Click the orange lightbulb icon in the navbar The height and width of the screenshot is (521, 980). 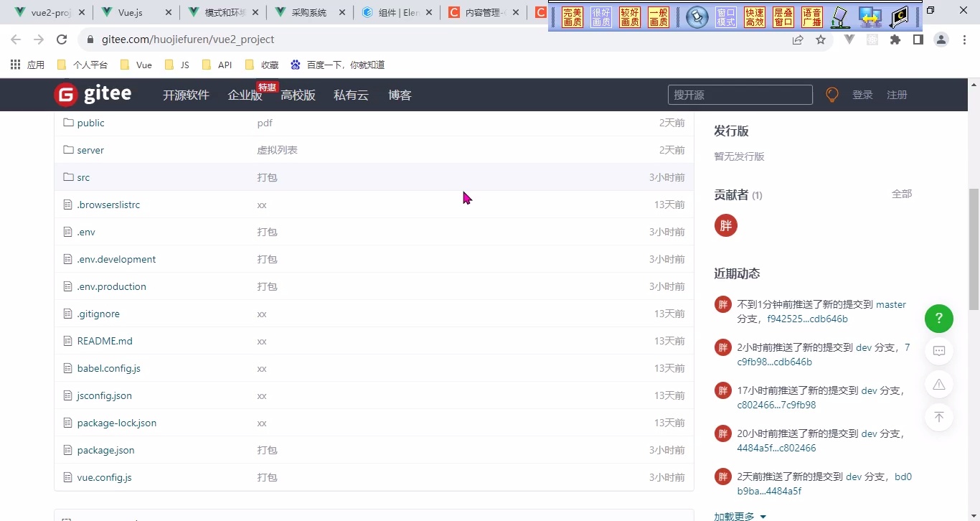click(831, 94)
